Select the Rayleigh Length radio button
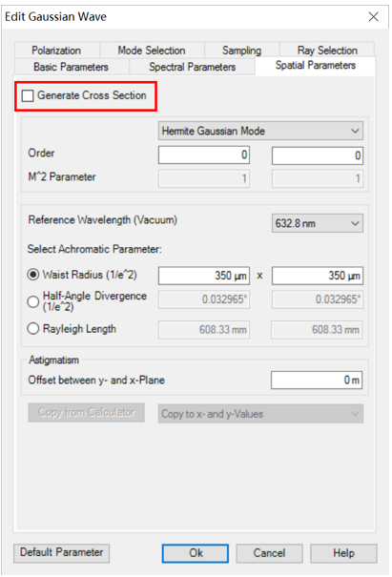The height and width of the screenshot is (577, 392). (x=33, y=329)
